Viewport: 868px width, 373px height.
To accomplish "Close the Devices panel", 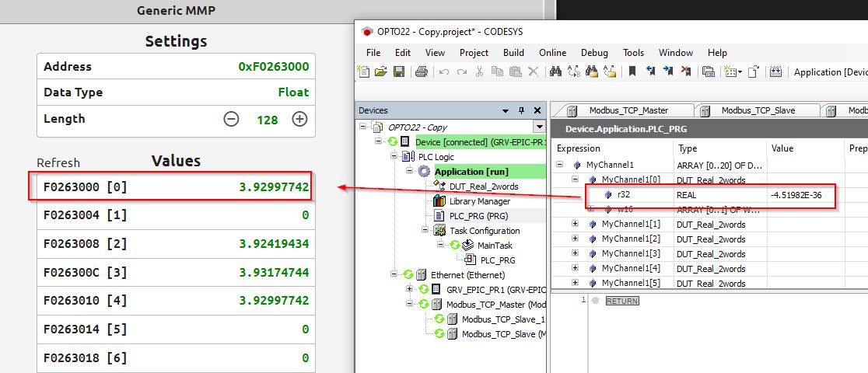I will tap(537, 110).
